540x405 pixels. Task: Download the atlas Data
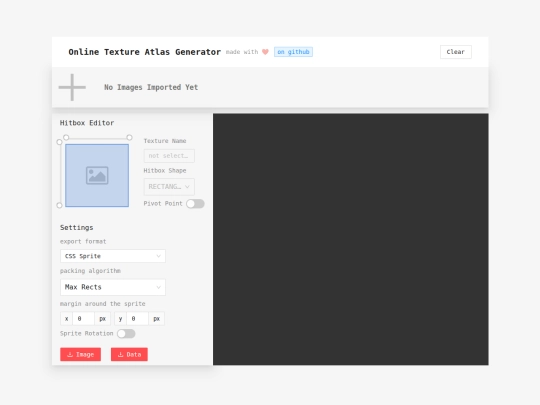pos(129,354)
